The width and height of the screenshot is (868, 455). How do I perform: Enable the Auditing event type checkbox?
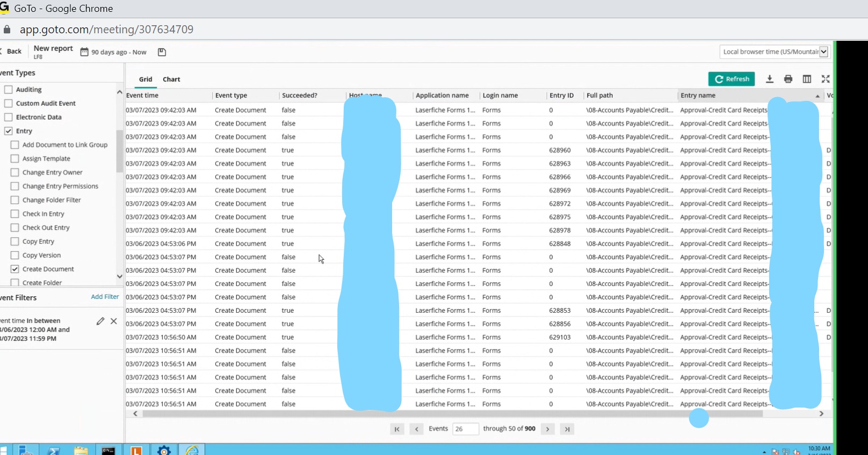[8, 90]
